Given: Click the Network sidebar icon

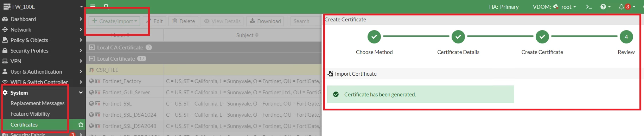Looking at the screenshot, I should pos(5,29).
